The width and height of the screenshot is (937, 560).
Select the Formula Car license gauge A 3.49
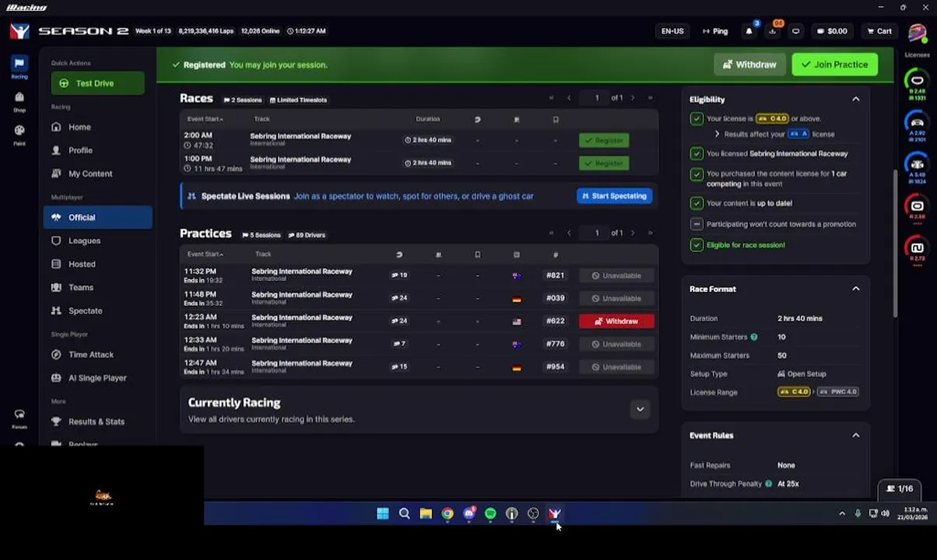917,167
